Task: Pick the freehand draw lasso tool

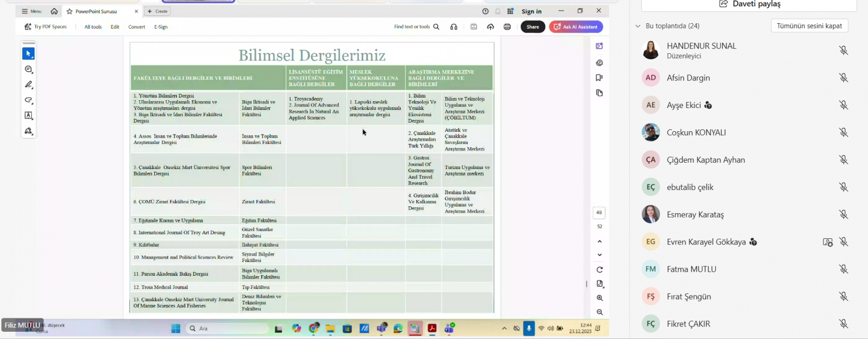Action: [x=29, y=100]
